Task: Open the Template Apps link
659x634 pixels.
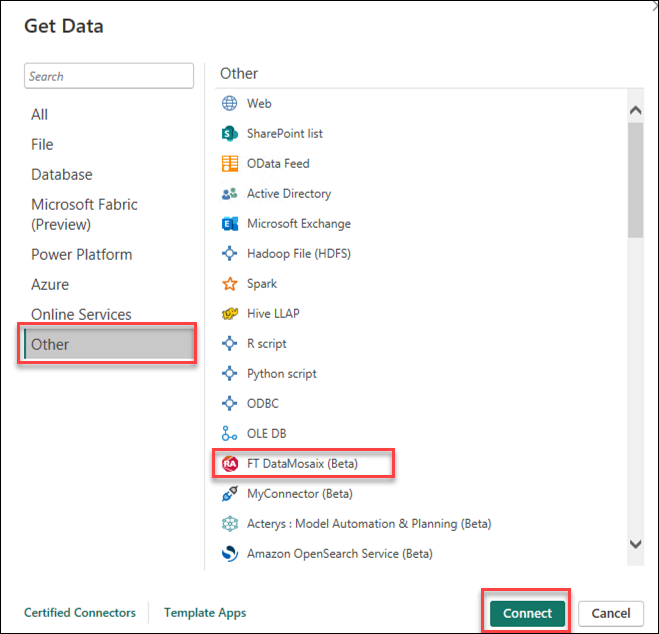Action: pos(205,613)
